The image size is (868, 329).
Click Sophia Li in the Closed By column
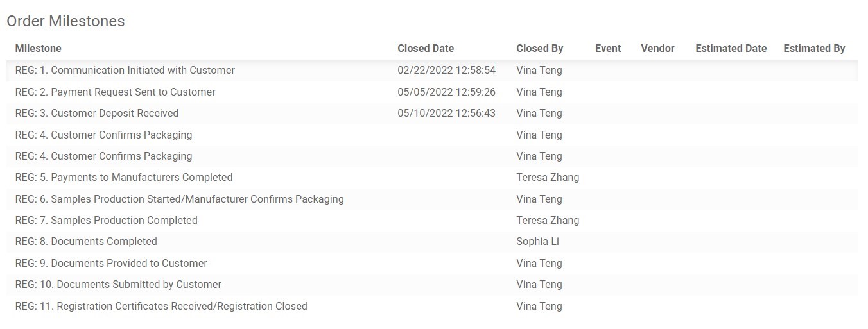537,242
